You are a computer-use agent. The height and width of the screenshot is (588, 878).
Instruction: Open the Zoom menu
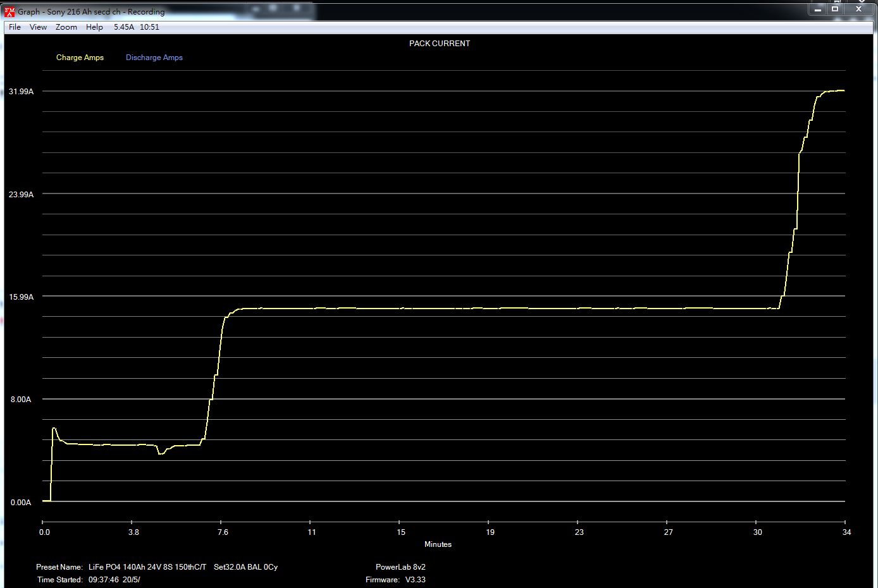[66, 27]
